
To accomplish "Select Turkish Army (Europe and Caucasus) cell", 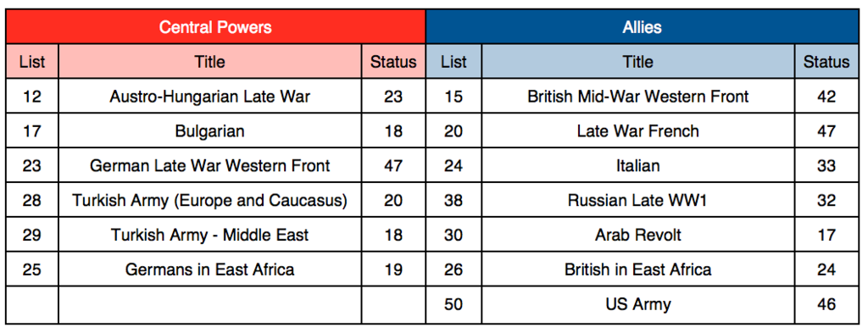I will pos(210,200).
